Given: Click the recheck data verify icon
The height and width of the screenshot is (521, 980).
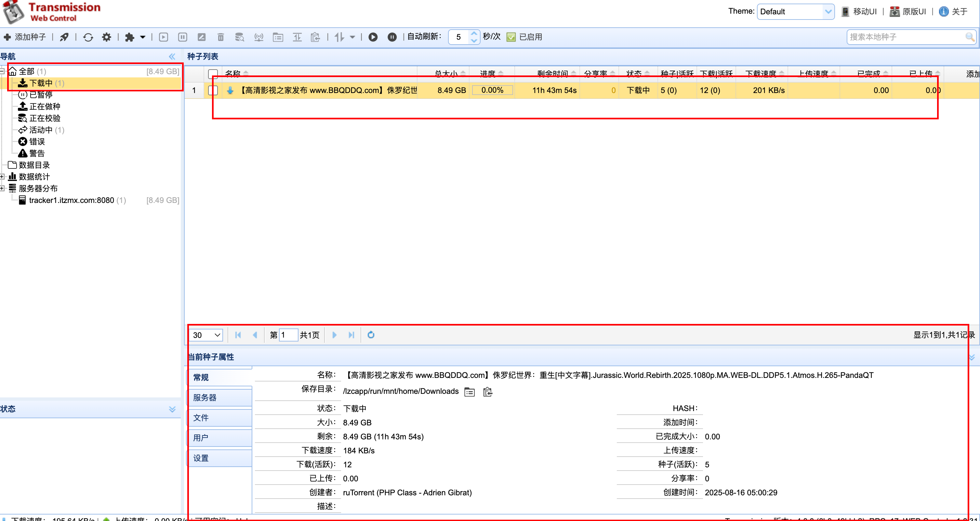Looking at the screenshot, I should pos(239,37).
